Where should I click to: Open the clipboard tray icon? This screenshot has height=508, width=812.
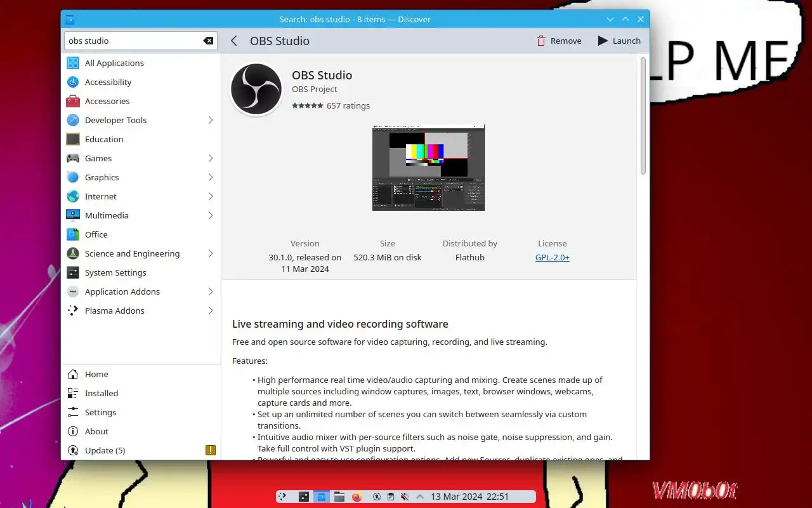391,497
